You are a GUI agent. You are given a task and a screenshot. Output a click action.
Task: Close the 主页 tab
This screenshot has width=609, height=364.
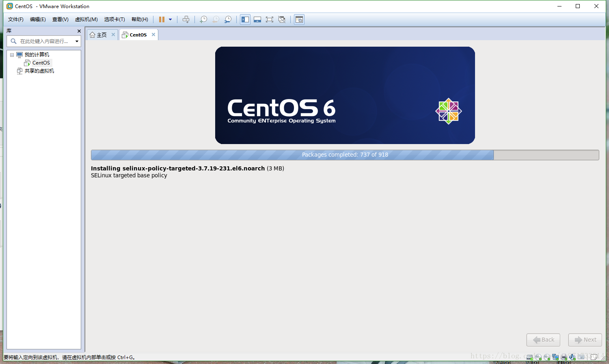[x=113, y=35]
